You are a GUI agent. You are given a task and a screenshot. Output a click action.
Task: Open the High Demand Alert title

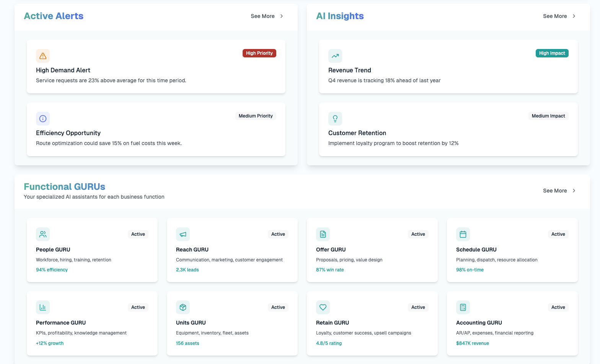pos(63,70)
